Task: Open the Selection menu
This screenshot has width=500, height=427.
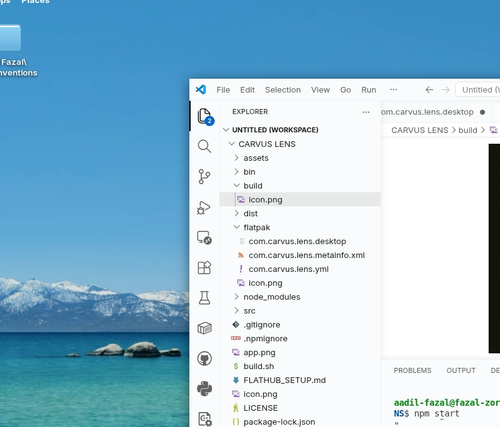Action: [283, 90]
